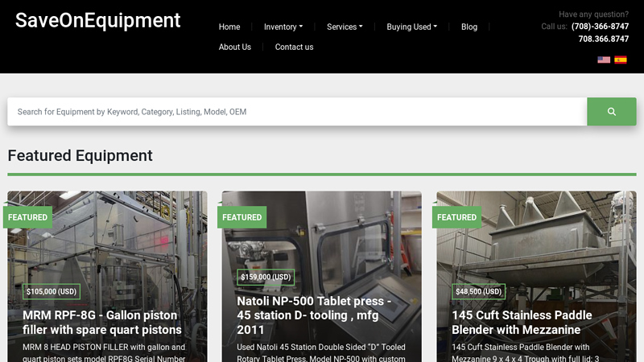Open MRM RPF-8G Gallon piston filler listing
The image size is (644, 362).
coord(102,323)
